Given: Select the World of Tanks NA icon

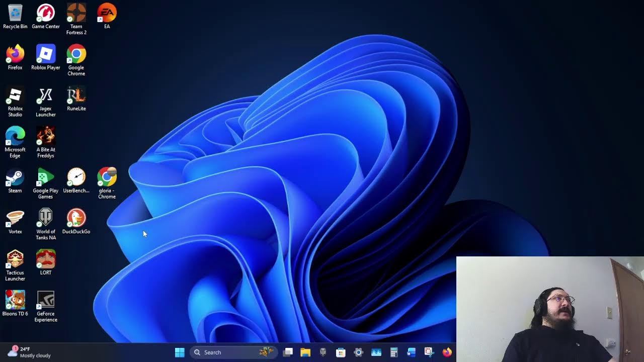Looking at the screenshot, I should pos(46,225).
